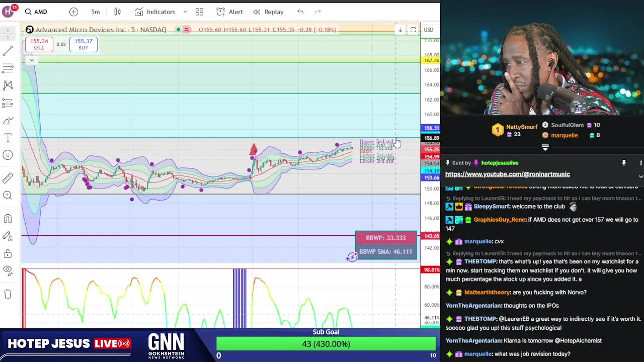Select the crosshair cursor tool
The width and height of the screenshot is (644, 362).
[x=8, y=33]
